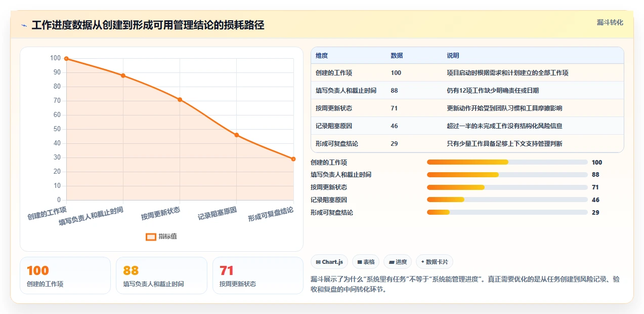Click description 超过一半的未完成工作没有结构化风险信息
This screenshot has height=314, width=644.
[504, 126]
